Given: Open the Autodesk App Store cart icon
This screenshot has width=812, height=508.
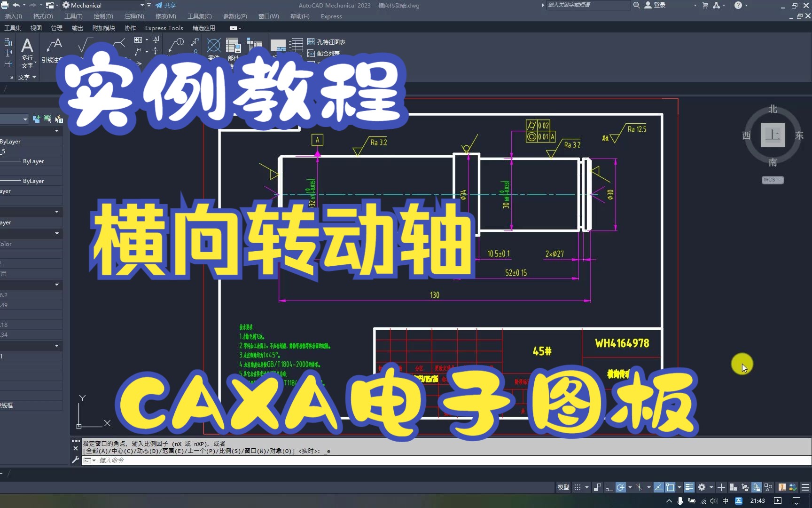Looking at the screenshot, I should [x=705, y=5].
